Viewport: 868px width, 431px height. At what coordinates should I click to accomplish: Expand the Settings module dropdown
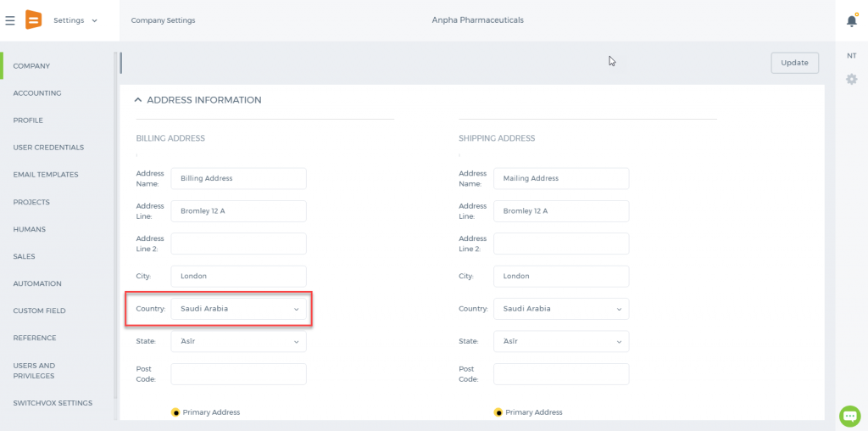point(75,20)
